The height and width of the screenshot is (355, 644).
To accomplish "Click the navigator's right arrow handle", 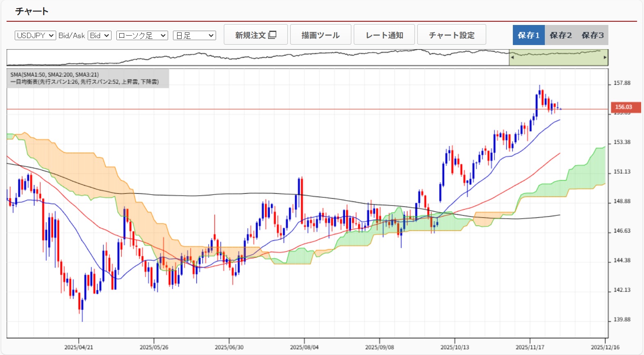I will coord(605,57).
